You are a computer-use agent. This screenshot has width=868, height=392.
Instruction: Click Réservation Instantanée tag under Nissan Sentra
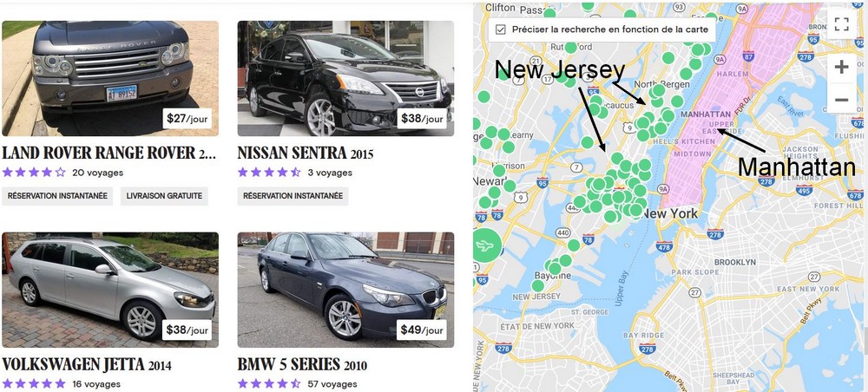click(x=293, y=196)
